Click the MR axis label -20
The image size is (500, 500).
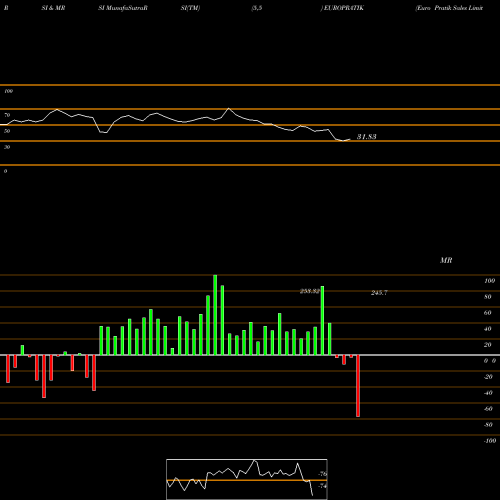[x=488, y=377]
